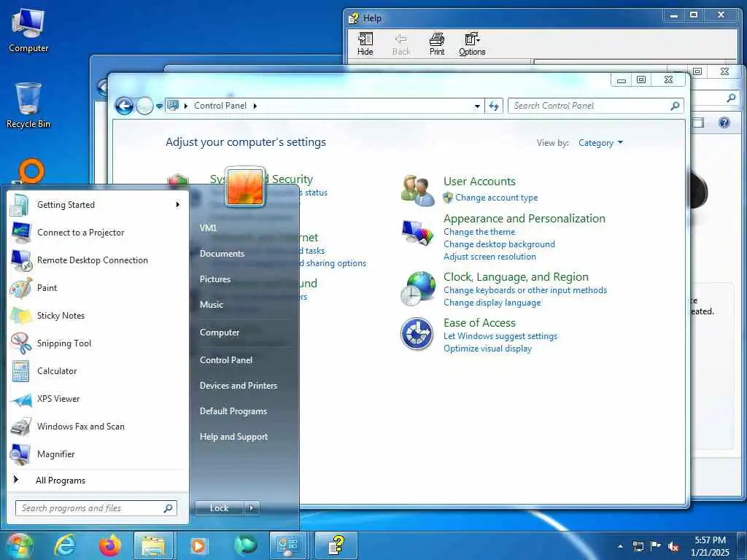The image size is (747, 560).
Task: Refresh the Control Panel address bar
Action: click(494, 106)
